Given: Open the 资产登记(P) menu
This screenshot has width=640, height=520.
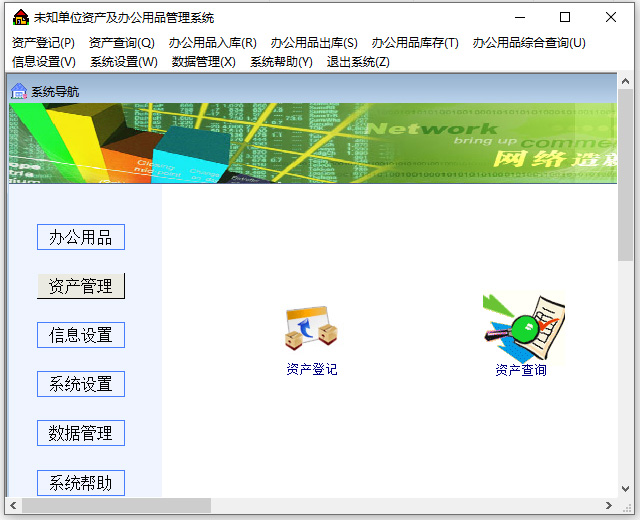Looking at the screenshot, I should (43, 42).
